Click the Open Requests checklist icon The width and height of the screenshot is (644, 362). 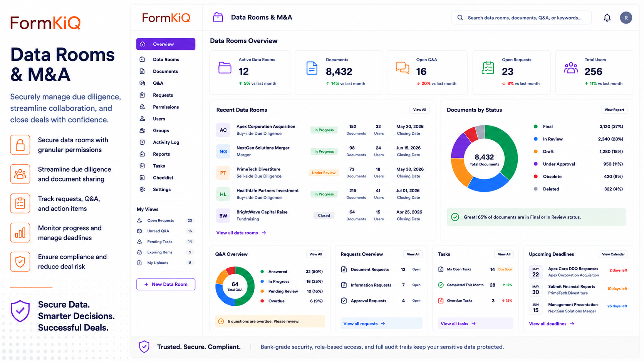488,68
